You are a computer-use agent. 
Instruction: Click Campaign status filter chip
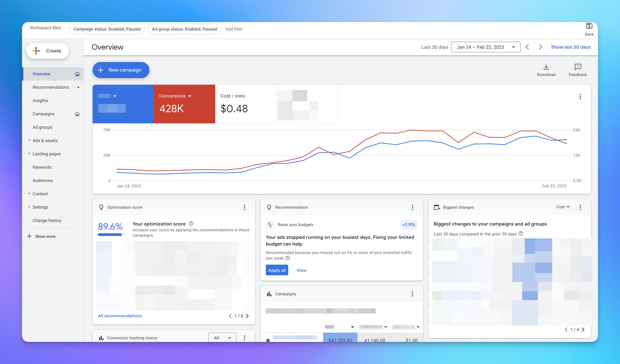pyautogui.click(x=107, y=29)
